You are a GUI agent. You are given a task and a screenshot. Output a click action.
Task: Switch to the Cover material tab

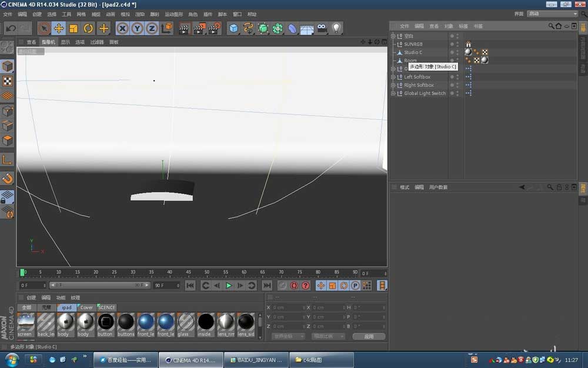click(86, 307)
